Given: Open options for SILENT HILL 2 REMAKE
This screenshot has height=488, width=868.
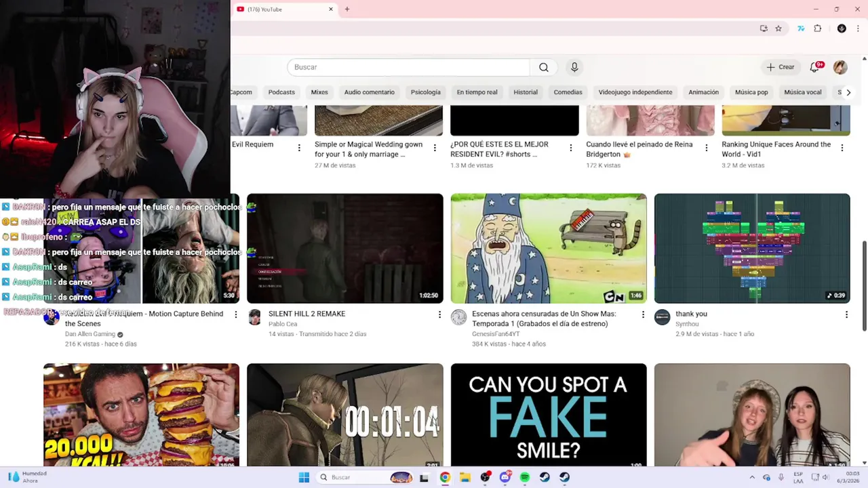Looking at the screenshot, I should coord(439,314).
